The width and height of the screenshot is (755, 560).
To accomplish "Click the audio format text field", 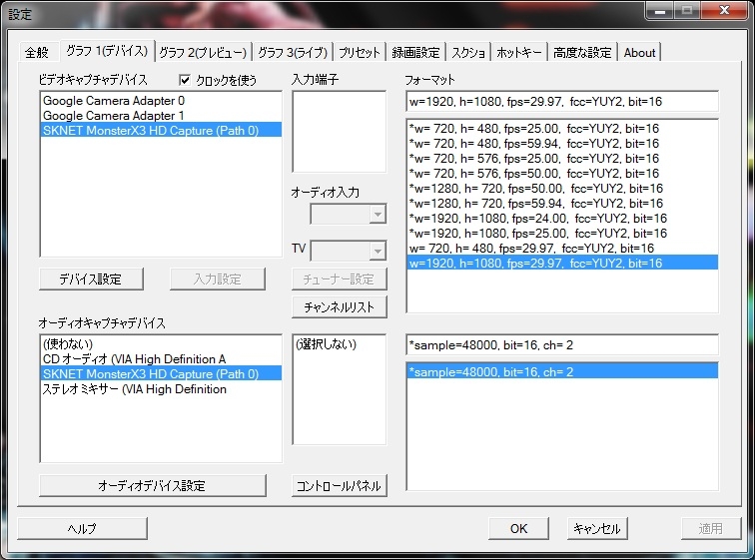I will [x=562, y=345].
